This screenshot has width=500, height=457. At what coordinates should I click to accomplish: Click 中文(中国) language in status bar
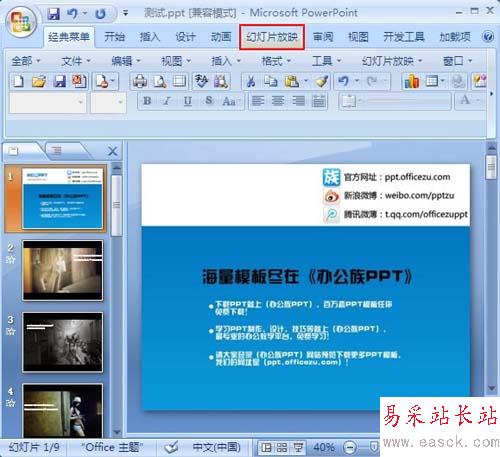(217, 447)
